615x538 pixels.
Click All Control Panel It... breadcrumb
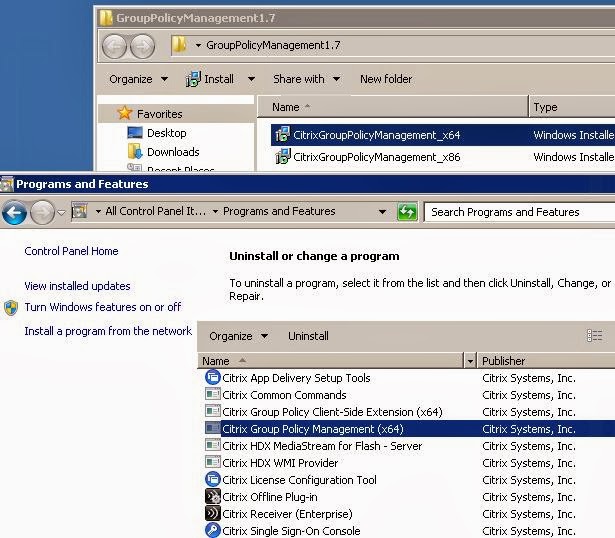156,211
